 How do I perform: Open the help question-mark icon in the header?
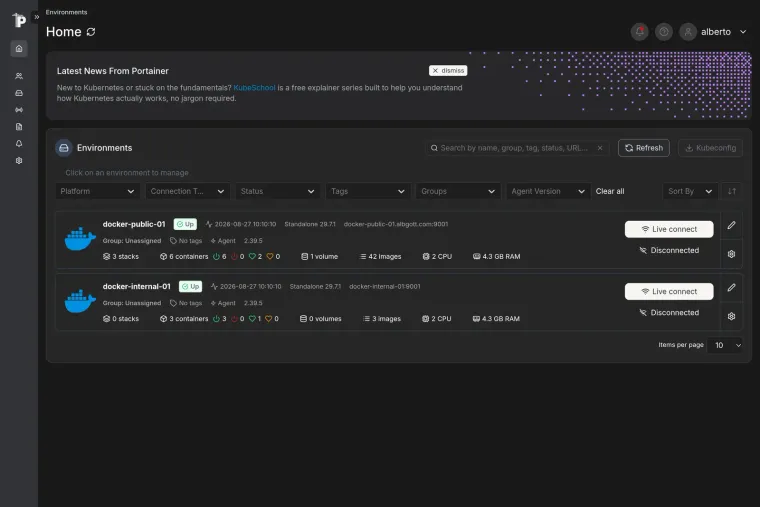[x=664, y=32]
